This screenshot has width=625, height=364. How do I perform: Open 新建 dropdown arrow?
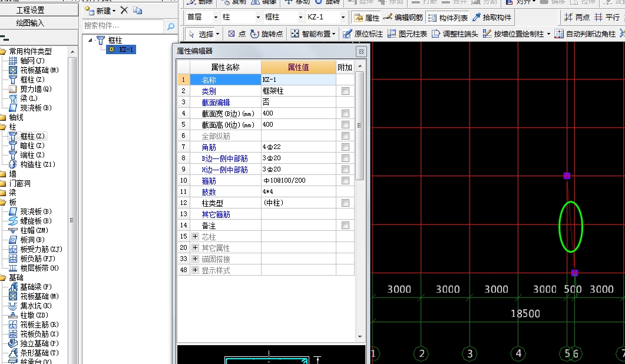114,11
